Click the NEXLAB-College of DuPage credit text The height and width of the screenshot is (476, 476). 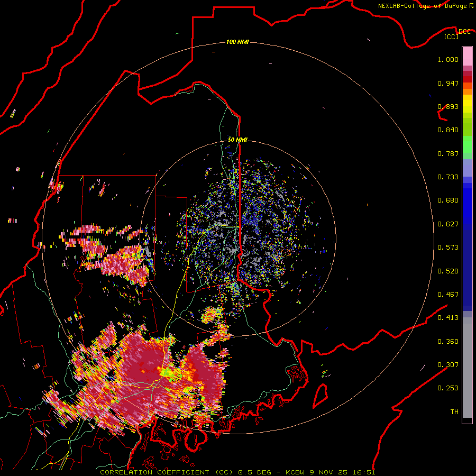point(423,6)
